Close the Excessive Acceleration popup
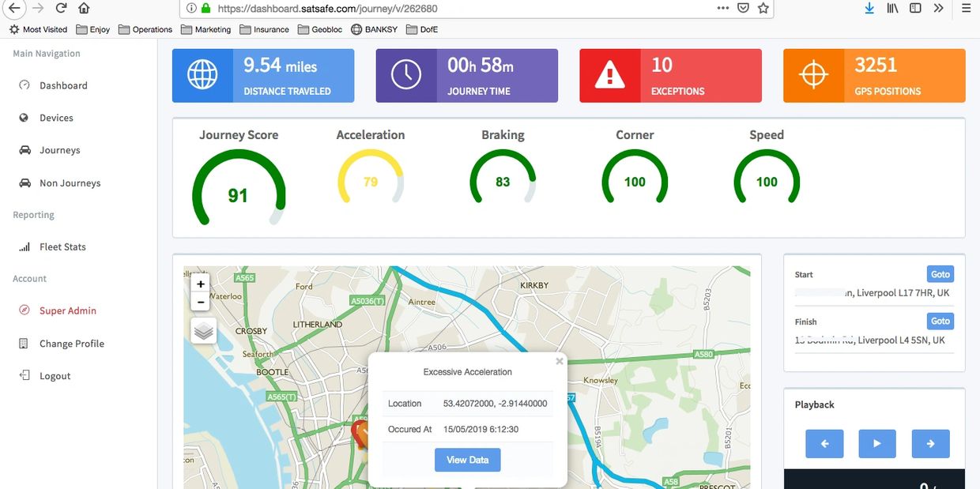Viewport: 980px width, 489px height. tap(560, 362)
